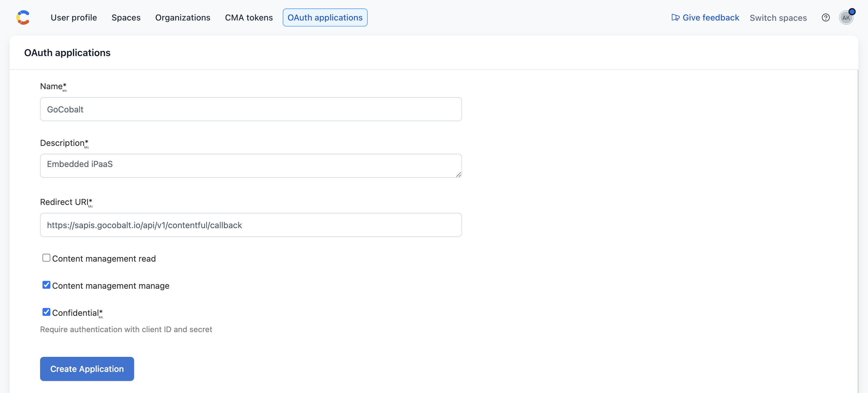Image resolution: width=868 pixels, height=393 pixels.
Task: Click the AK account avatar
Action: coord(846,17)
